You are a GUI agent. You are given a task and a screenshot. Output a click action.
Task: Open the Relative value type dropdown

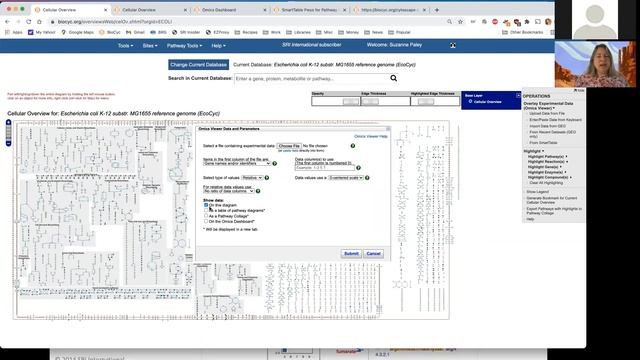click(252, 178)
